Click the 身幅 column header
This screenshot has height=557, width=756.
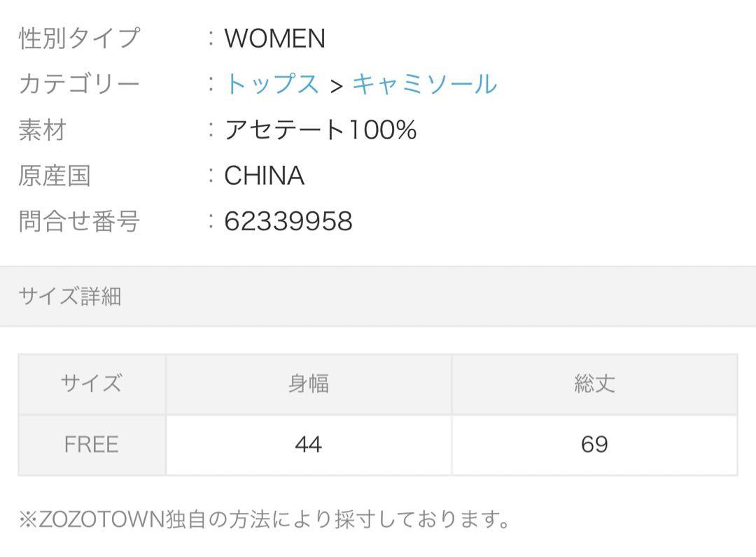pyautogui.click(x=309, y=384)
